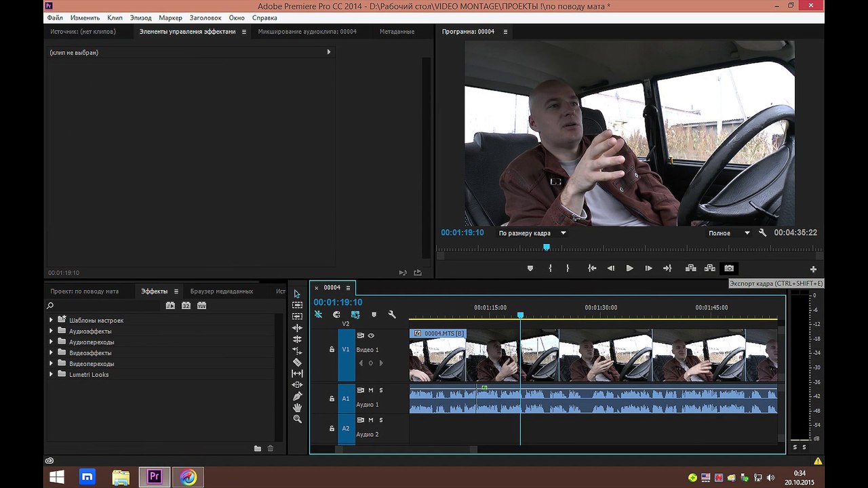Select the Slide tool
The height and width of the screenshot is (488, 868).
[297, 385]
